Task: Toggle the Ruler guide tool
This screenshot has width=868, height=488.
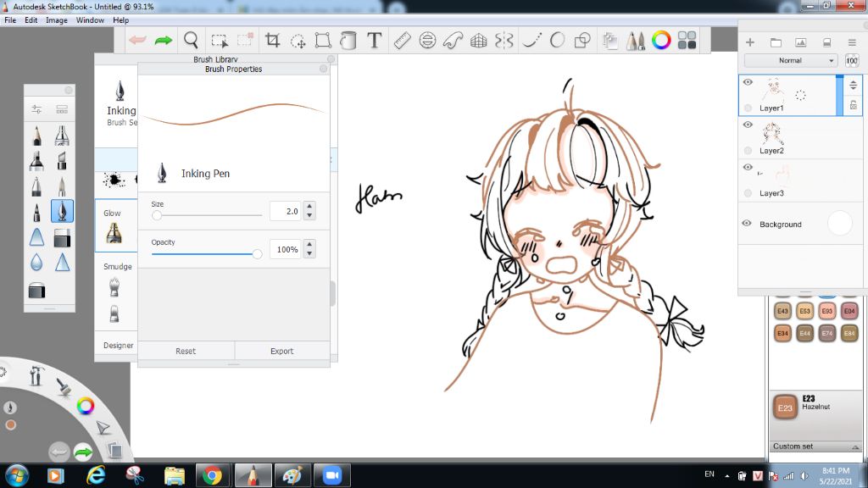Action: [x=402, y=40]
